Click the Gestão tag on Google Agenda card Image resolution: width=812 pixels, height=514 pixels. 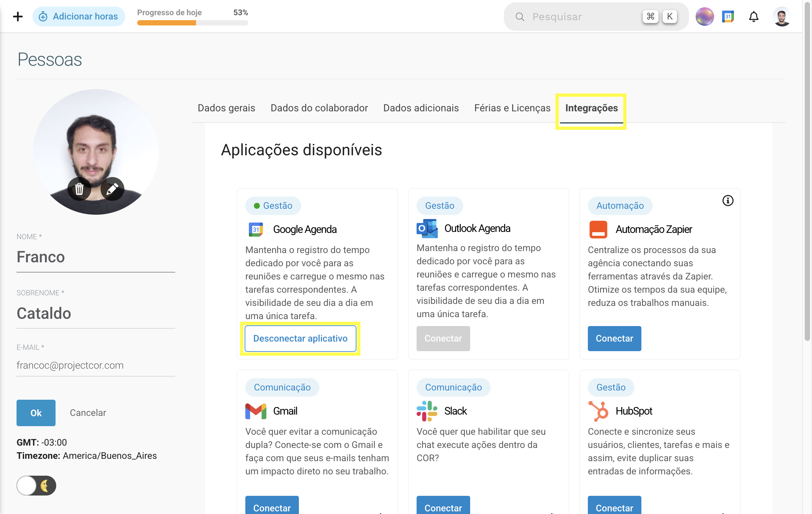[x=273, y=205]
